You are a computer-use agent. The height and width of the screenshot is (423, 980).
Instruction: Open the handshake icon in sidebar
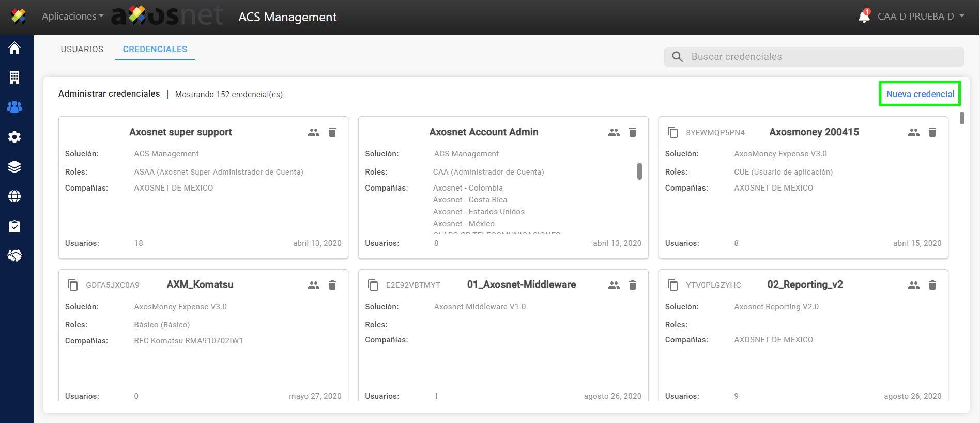point(14,256)
